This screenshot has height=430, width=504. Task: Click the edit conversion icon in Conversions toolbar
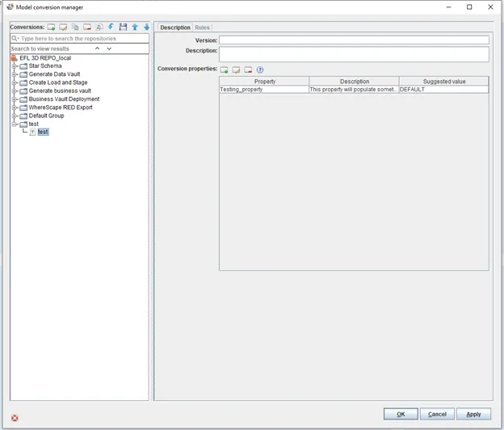click(x=63, y=27)
